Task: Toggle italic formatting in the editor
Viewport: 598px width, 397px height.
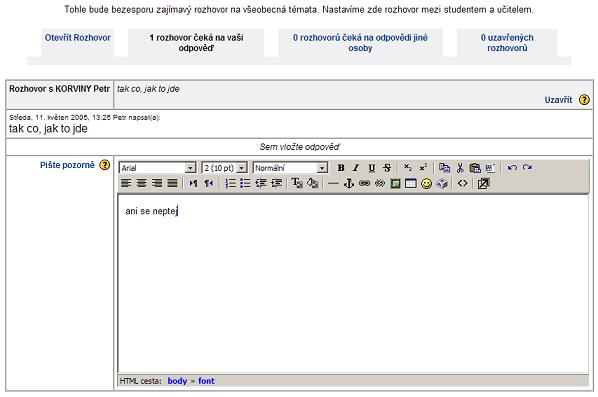Action: click(x=356, y=168)
